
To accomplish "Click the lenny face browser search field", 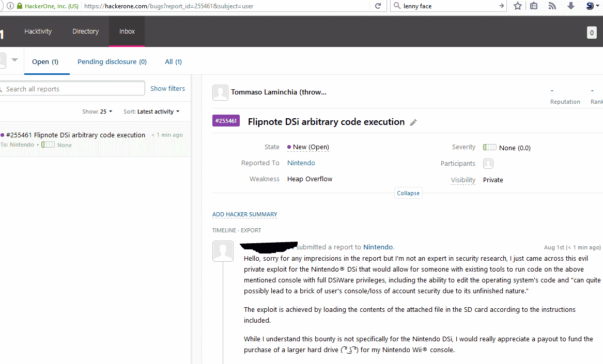I will click(449, 6).
